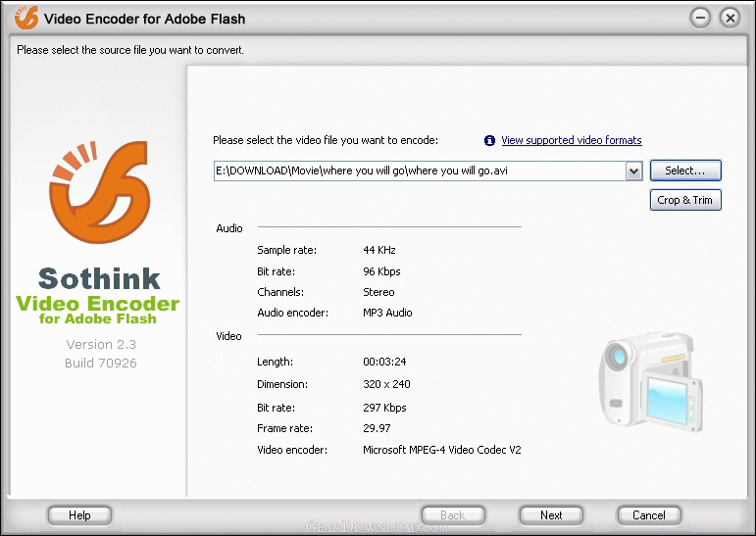Viewport: 756px width, 536px height.
Task: Open the Crop & Trim dialog
Action: [x=685, y=200]
